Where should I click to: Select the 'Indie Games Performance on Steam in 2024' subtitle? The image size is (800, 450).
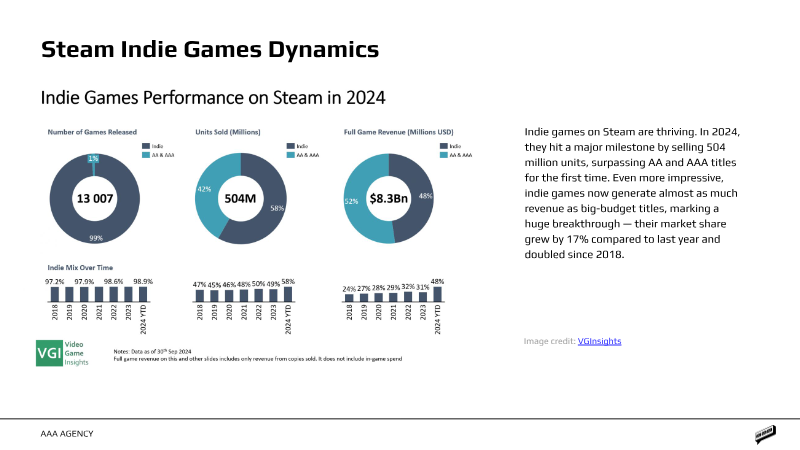[212, 98]
